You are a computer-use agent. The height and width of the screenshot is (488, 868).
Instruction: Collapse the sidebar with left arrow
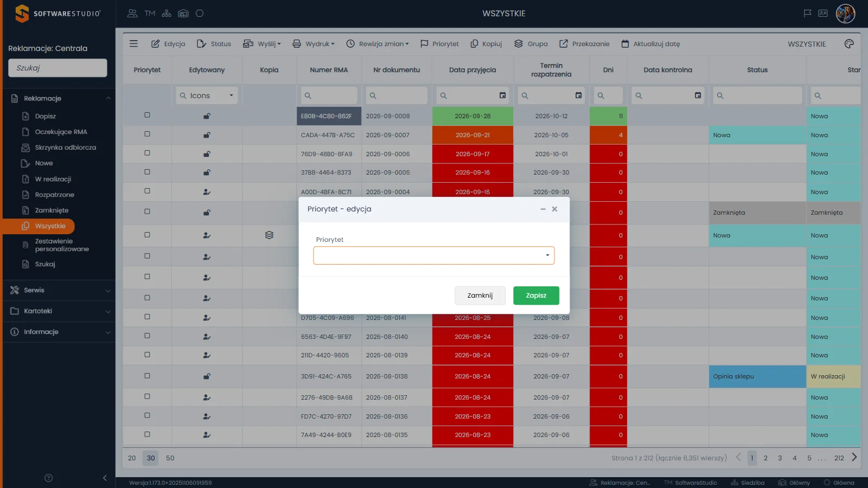(x=105, y=478)
